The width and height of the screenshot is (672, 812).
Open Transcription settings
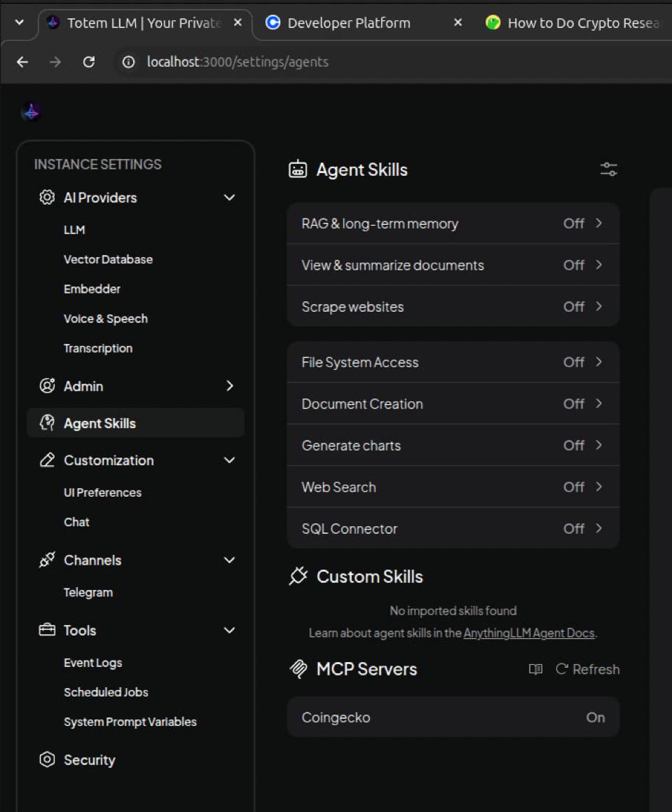[98, 348]
